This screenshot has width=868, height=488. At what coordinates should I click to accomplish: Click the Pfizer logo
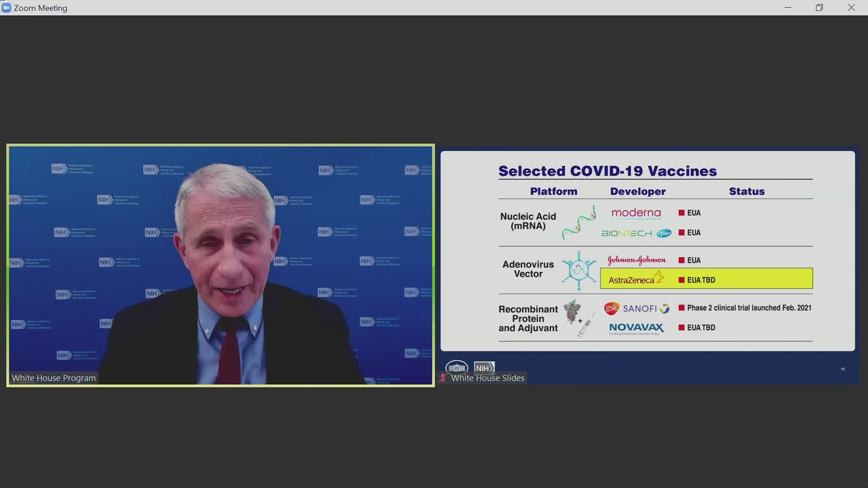click(664, 233)
